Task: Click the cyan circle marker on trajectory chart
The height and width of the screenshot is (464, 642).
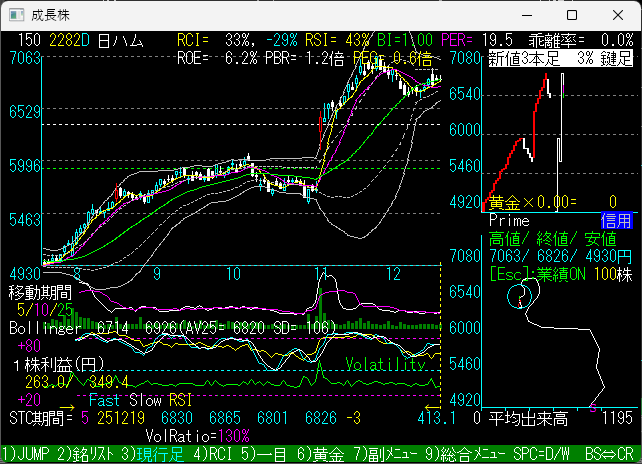Action: tap(518, 295)
